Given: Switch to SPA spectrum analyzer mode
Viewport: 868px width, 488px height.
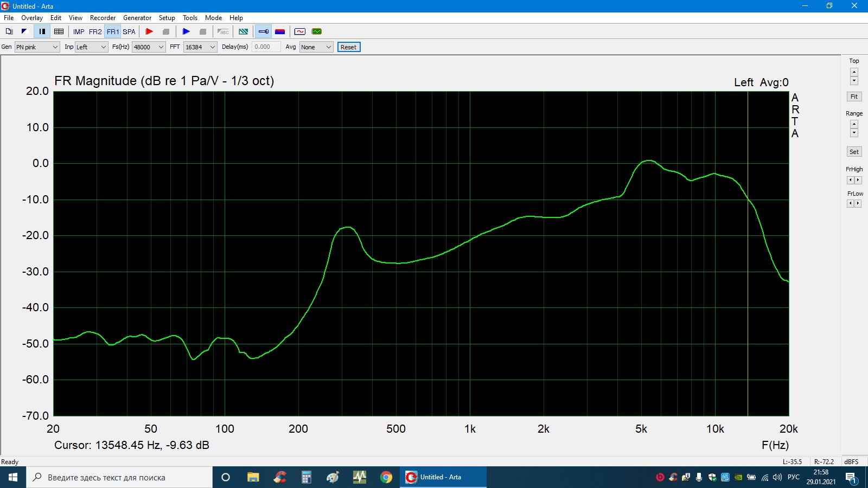Looking at the screenshot, I should pos(129,31).
